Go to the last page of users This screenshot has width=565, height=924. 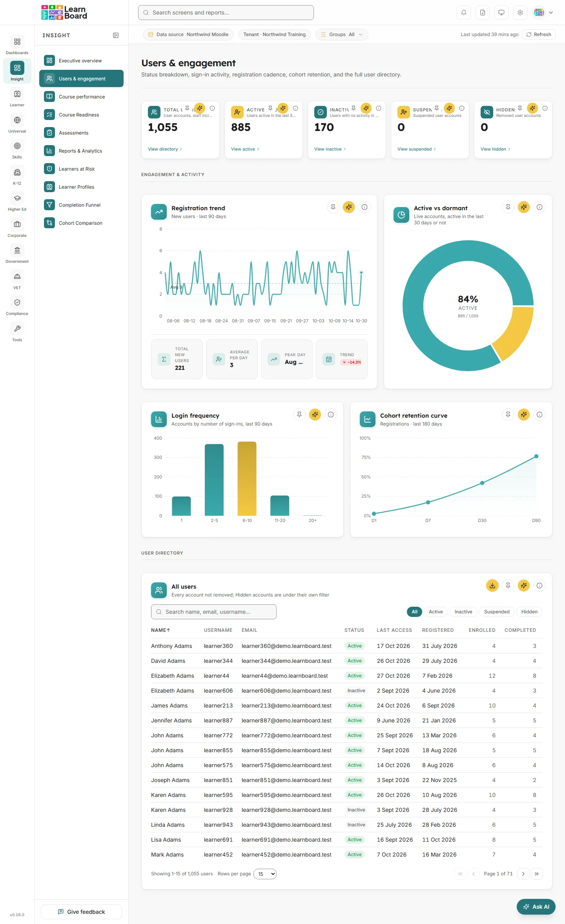click(x=537, y=874)
